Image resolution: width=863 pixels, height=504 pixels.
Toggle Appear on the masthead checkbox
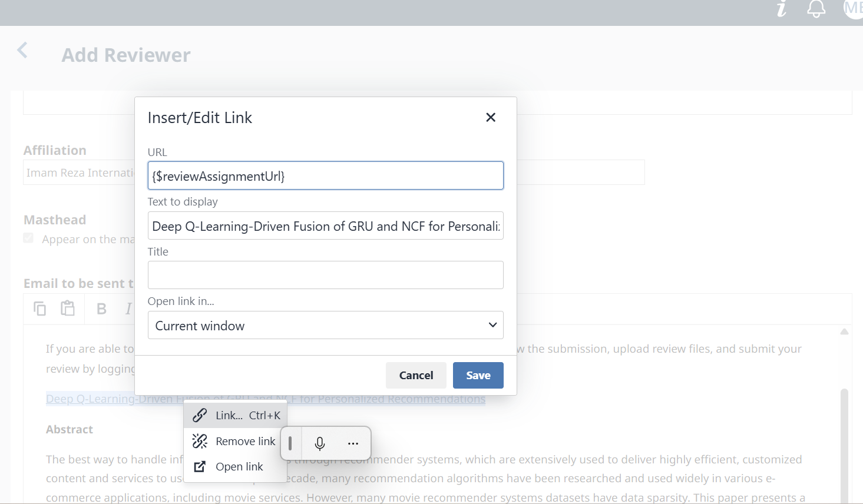[28, 238]
